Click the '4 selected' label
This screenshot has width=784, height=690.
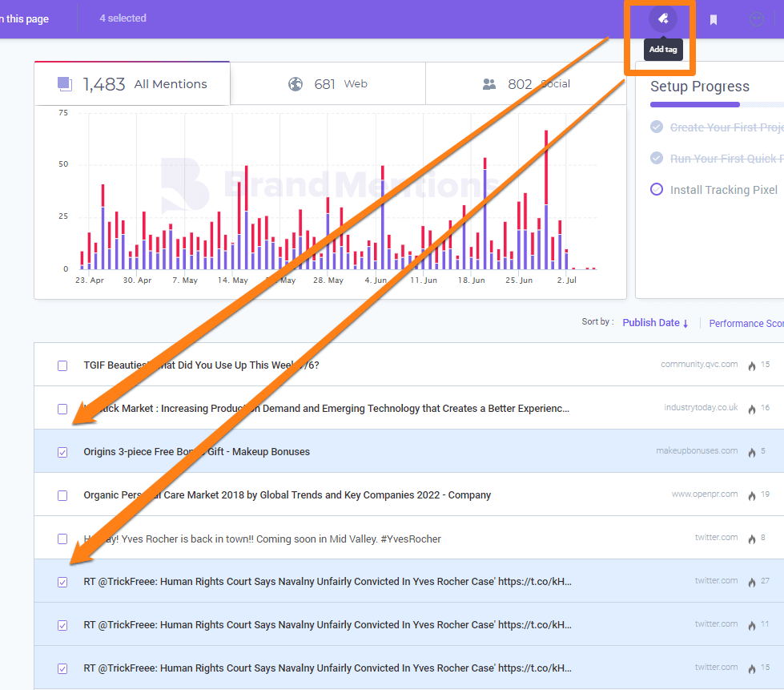point(123,18)
